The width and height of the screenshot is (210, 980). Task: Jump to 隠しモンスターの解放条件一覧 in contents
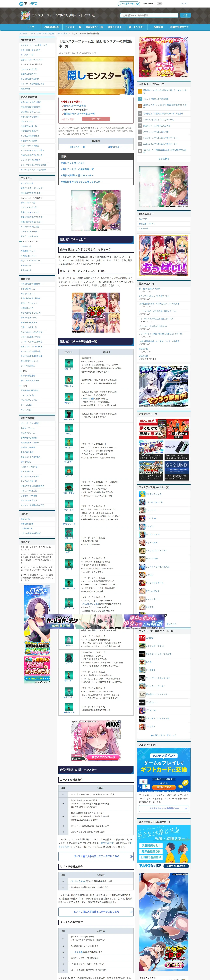[x=77, y=169]
